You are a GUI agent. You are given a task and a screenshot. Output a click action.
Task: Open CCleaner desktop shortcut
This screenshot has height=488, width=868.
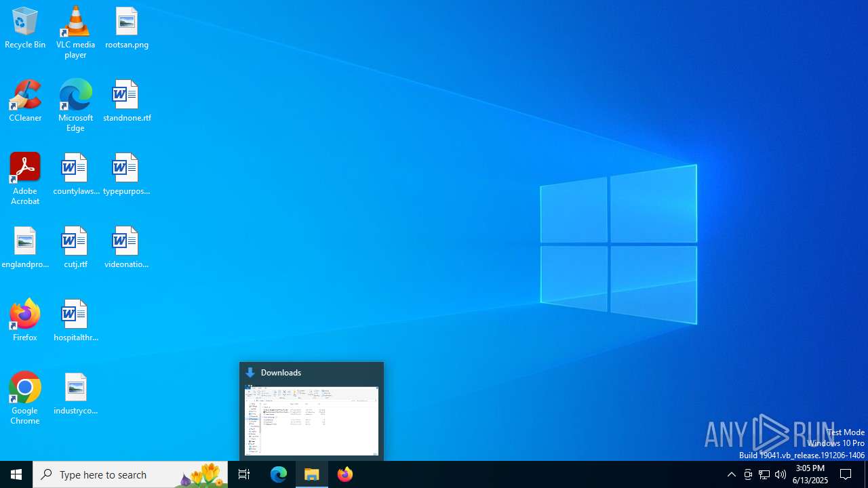click(25, 101)
